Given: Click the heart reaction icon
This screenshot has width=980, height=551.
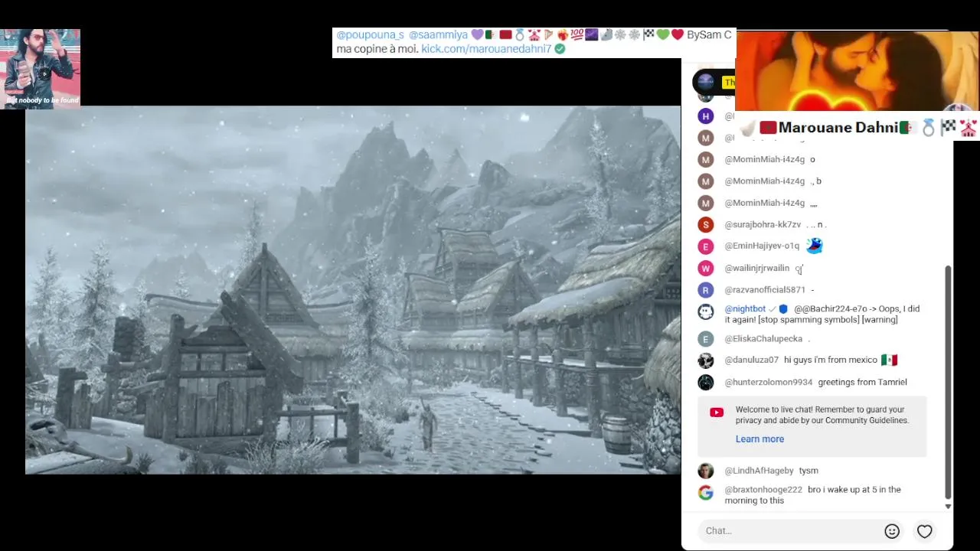Looking at the screenshot, I should tap(925, 531).
